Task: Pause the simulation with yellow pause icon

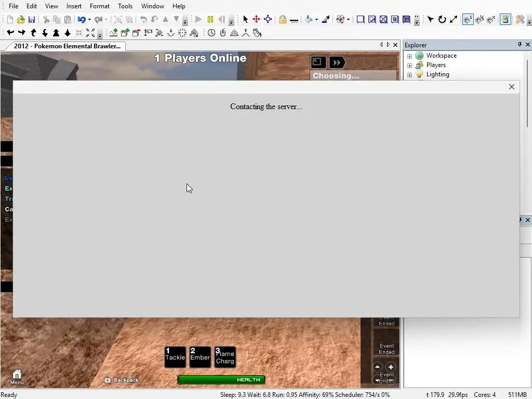Action: [210, 19]
